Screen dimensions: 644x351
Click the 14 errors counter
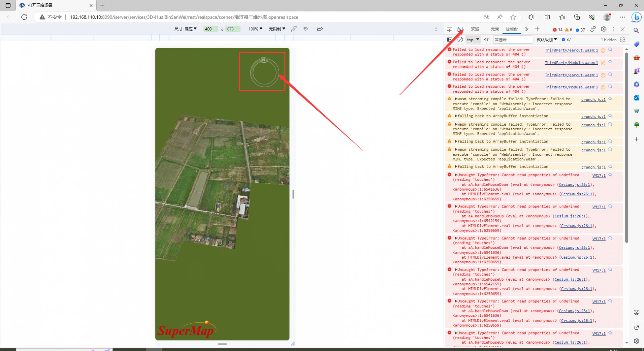point(558,30)
